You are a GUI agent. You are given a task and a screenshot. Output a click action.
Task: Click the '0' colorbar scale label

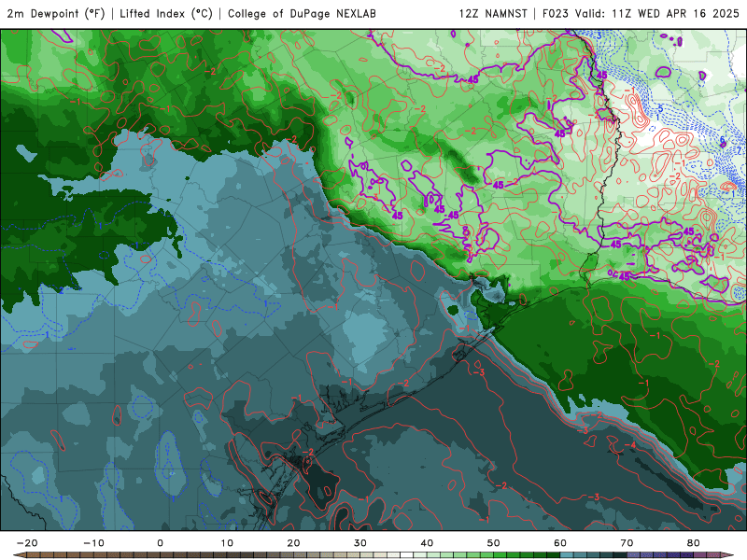coord(160,543)
